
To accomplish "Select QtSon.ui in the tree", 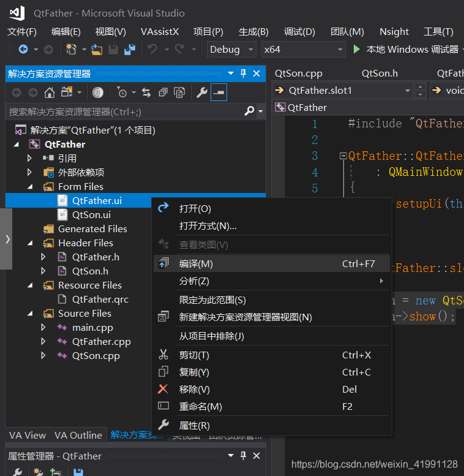I will (91, 215).
